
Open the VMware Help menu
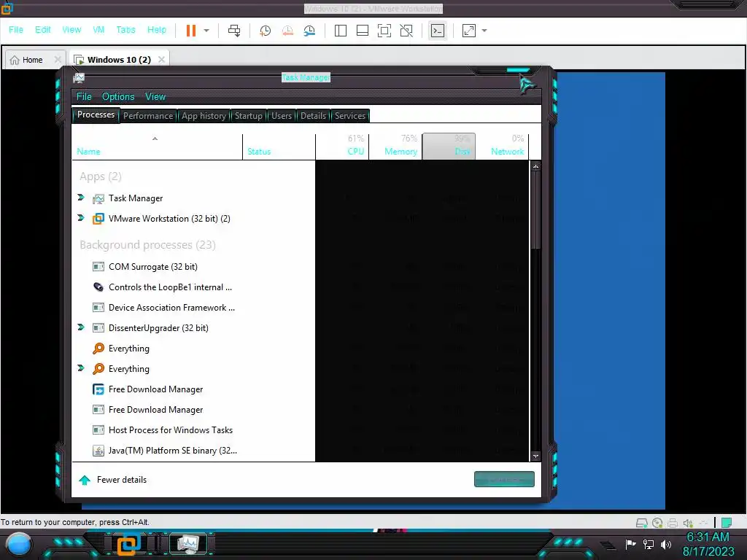tap(157, 29)
